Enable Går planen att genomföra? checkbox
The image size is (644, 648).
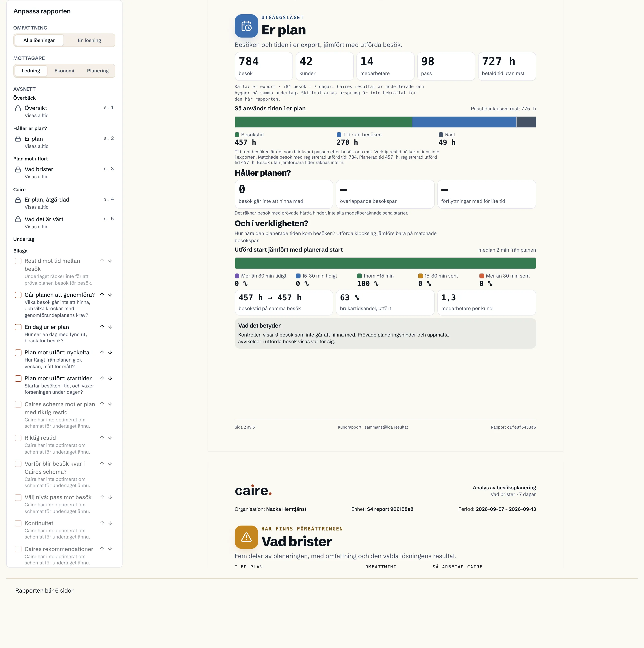point(18,295)
